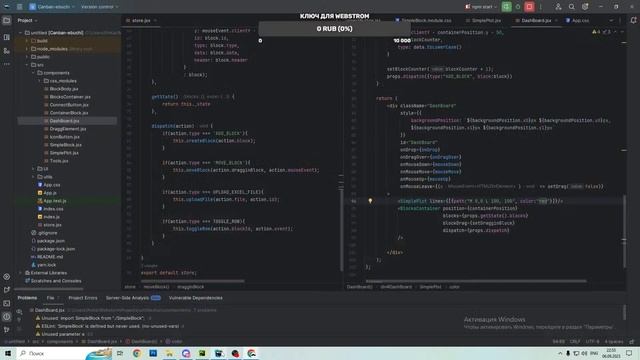Viewport: 640px width, 360px height.
Task: Show the hidden editor tabs list
Action: (611, 20)
